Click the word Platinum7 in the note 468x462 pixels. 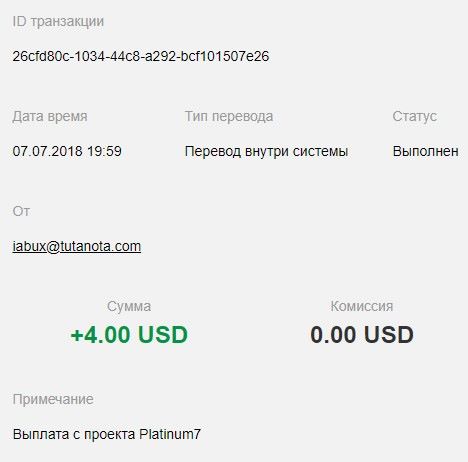[x=170, y=434]
